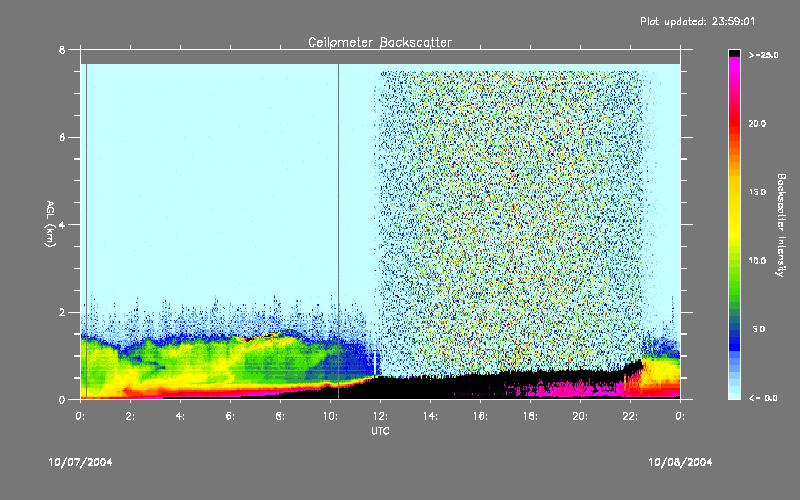Click the '10.0' colorbar value
Screen dimensions: 800x500
[757, 261]
